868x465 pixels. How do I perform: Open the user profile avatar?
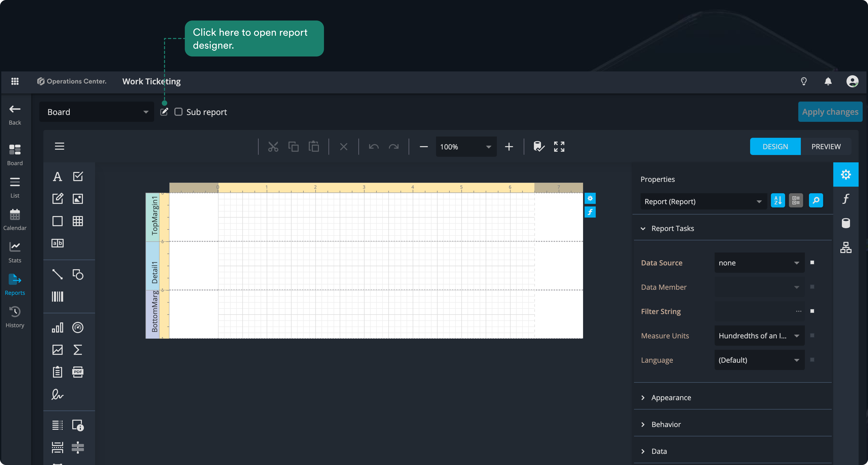click(853, 81)
